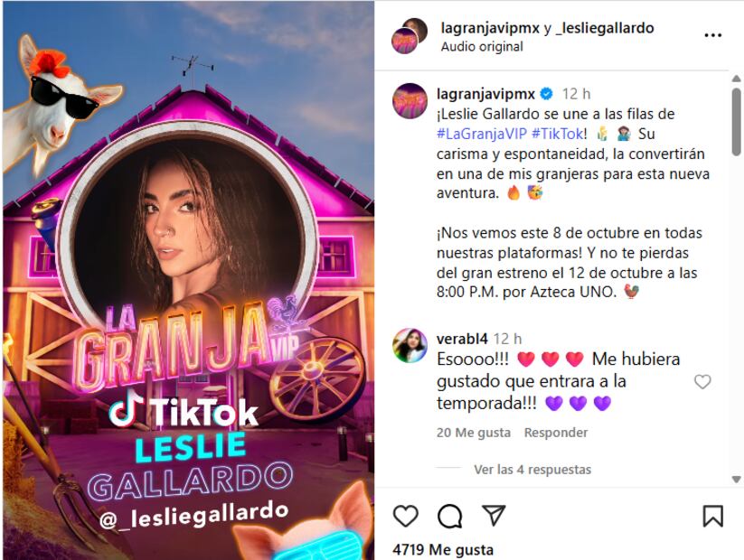Screen dimensions: 744x560
Task: Expand Ver las 4 respuestas replies
Action: pyautogui.click(x=532, y=470)
